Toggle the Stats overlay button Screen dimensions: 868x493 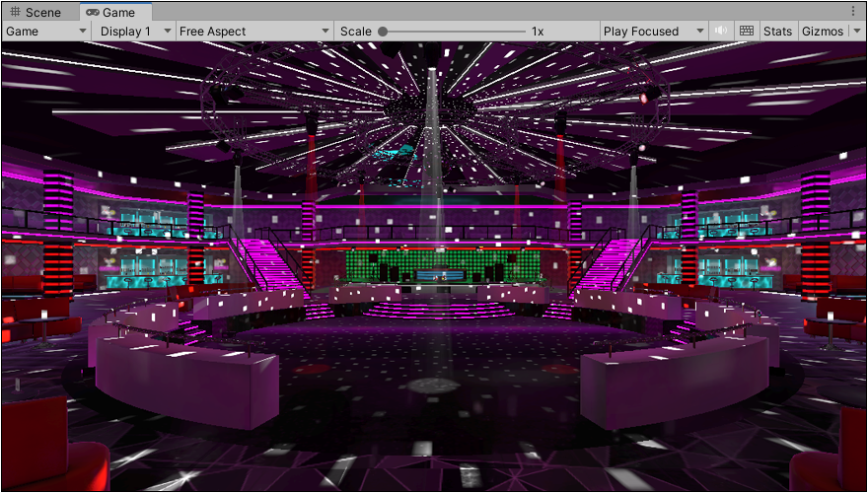point(777,31)
